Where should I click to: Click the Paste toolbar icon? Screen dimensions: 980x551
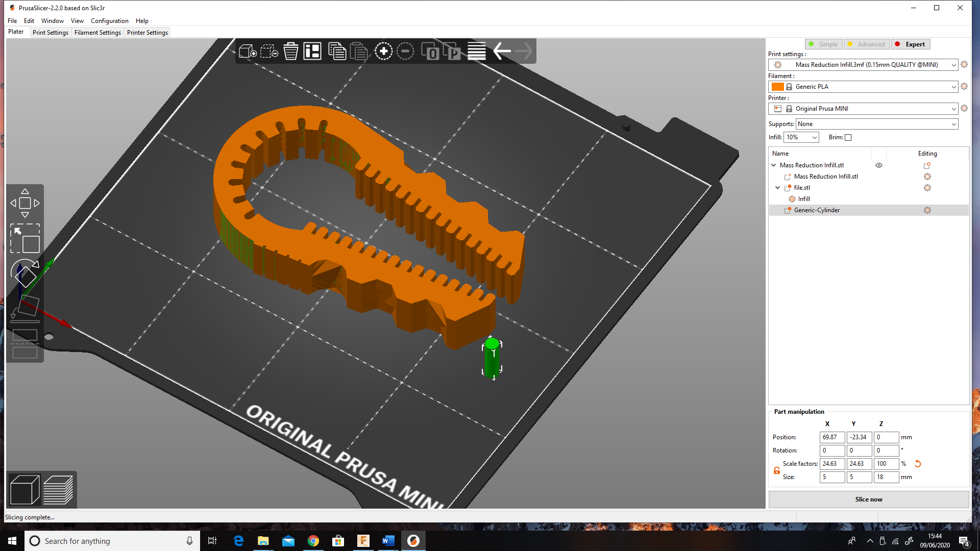pyautogui.click(x=359, y=51)
